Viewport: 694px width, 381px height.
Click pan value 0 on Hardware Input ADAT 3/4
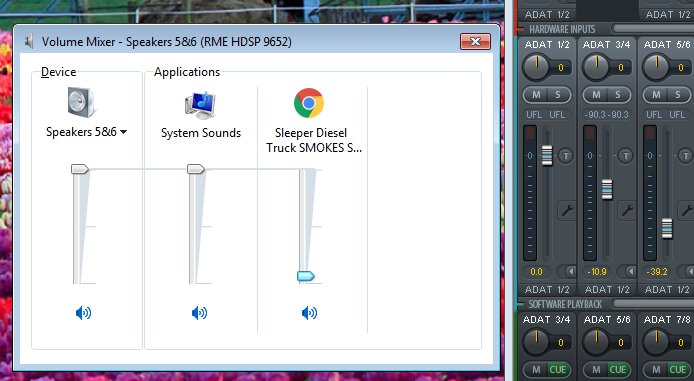pos(621,68)
